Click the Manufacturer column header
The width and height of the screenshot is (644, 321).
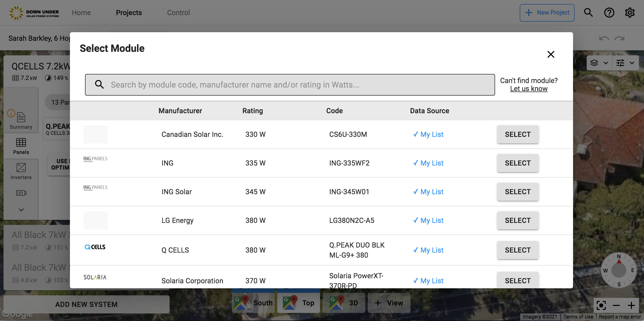pyautogui.click(x=180, y=111)
